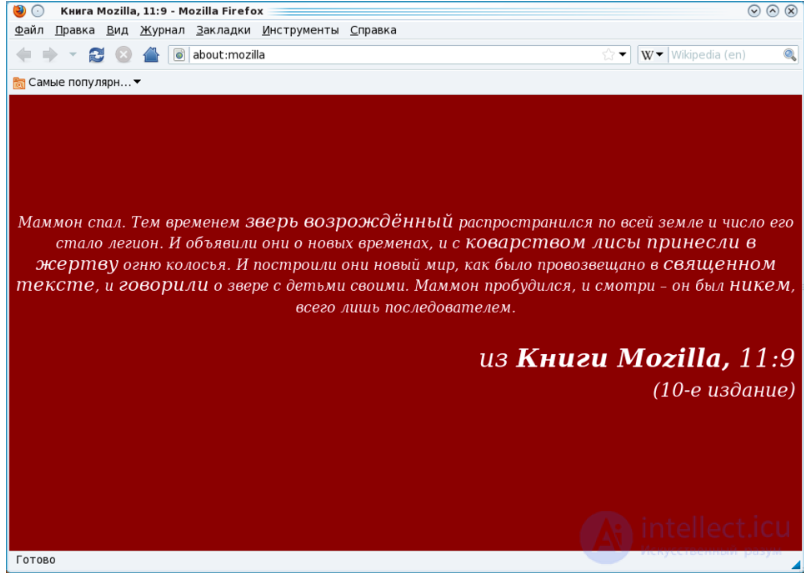Open the Wikipedia search engine selector
The height and width of the screenshot is (573, 804).
652,55
